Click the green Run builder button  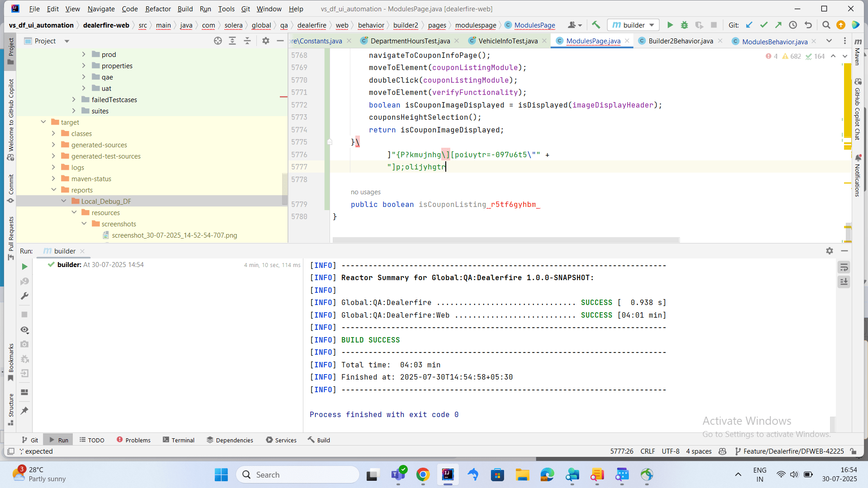tap(670, 25)
